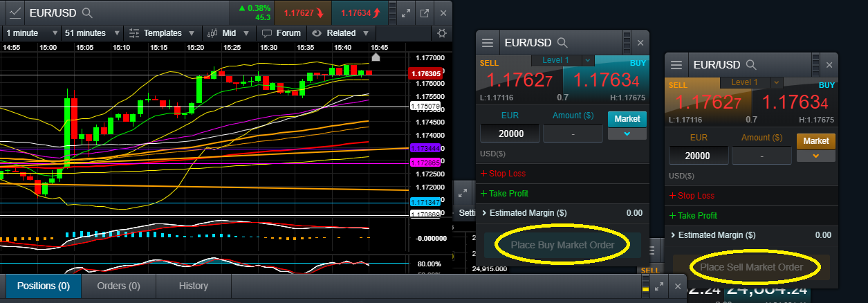Open the chart type icon beside EUR/USD title
The width and height of the screenshot is (868, 303).
(x=15, y=12)
